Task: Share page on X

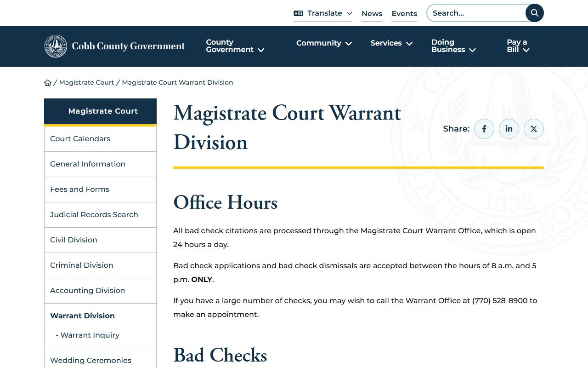Action: point(534,129)
